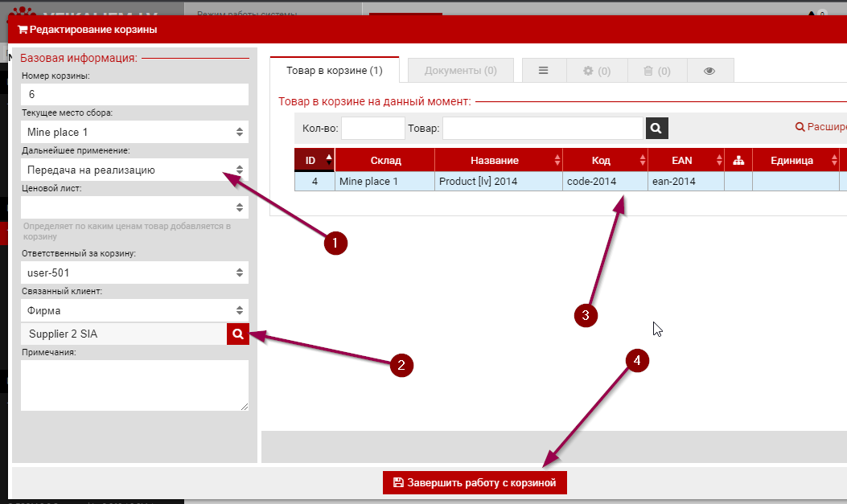Click Завершить работу с корзиной button

(x=475, y=482)
